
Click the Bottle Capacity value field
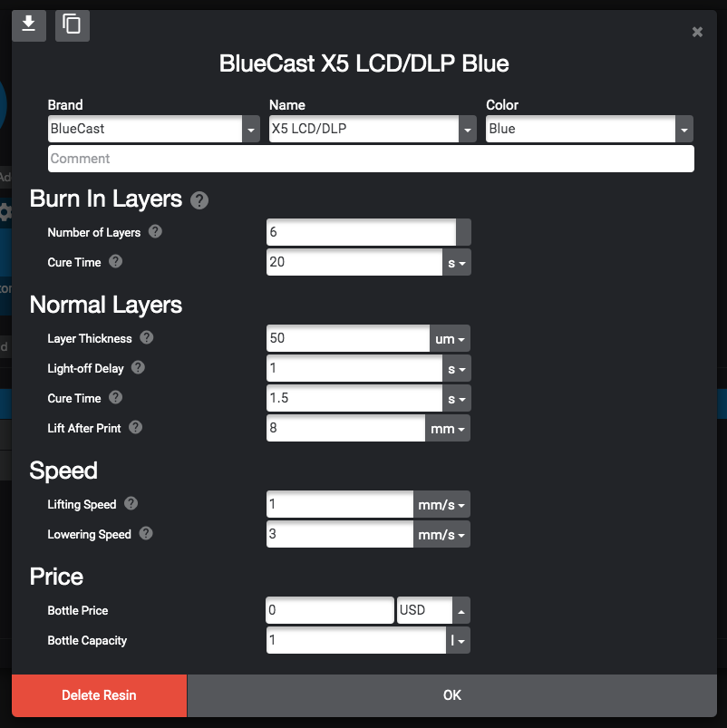point(356,641)
